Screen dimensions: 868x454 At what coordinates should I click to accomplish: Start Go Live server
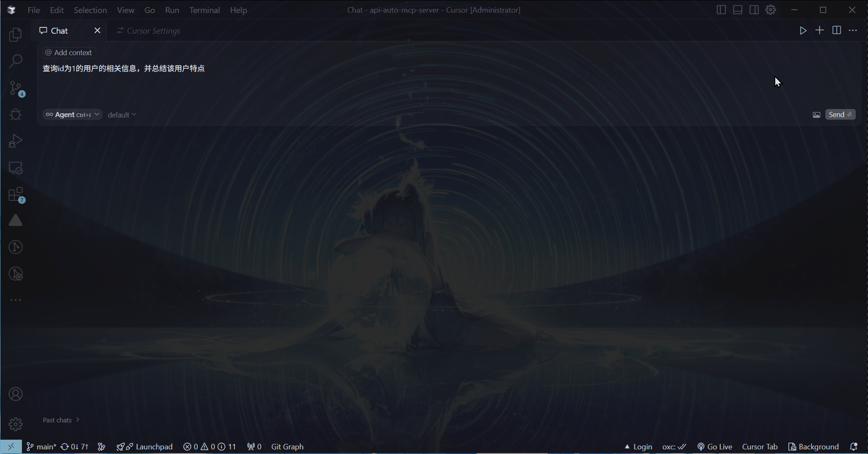coord(715,446)
